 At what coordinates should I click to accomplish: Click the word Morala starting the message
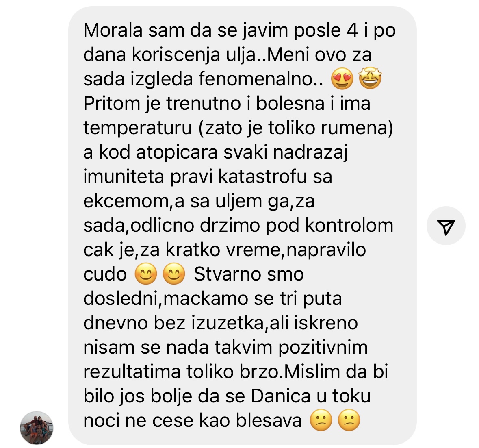pyautogui.click(x=113, y=30)
